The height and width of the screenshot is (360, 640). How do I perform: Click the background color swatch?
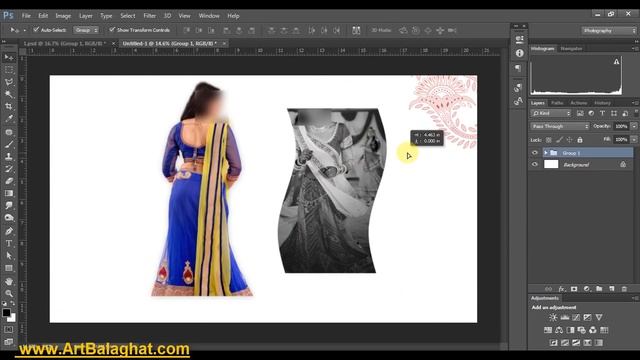[12, 318]
